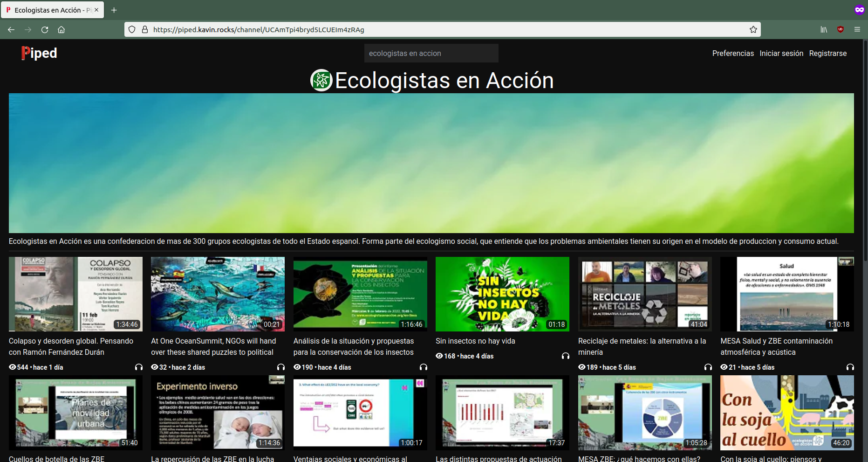Image resolution: width=868 pixels, height=462 pixels.
Task: Click the search field with ecologistas en accion
Action: 431,53
